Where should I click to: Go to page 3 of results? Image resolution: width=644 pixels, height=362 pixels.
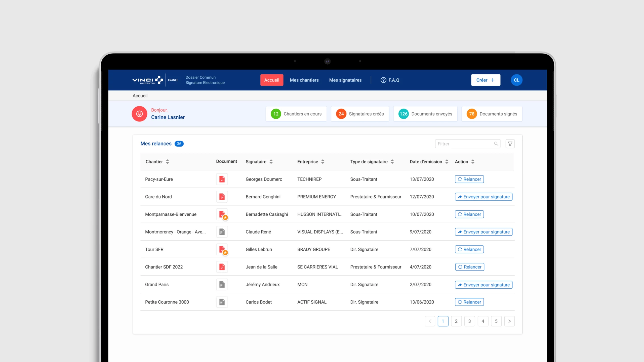(x=469, y=321)
